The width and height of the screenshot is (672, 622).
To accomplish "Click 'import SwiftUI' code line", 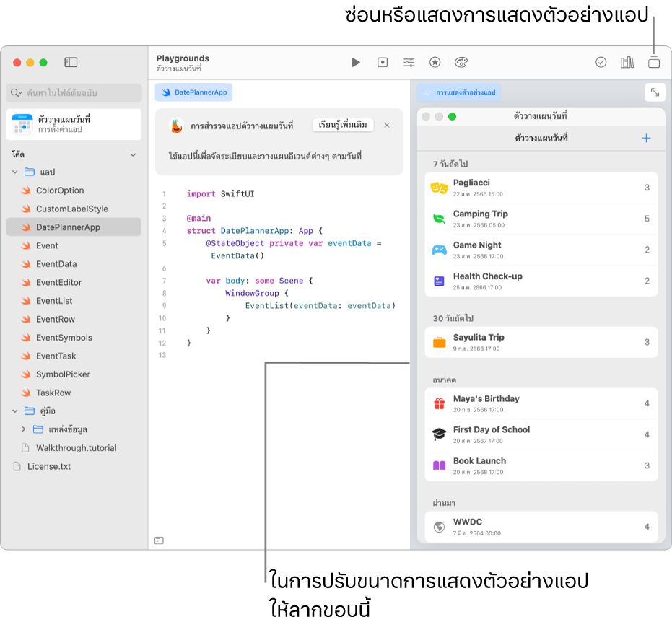I will (x=220, y=194).
